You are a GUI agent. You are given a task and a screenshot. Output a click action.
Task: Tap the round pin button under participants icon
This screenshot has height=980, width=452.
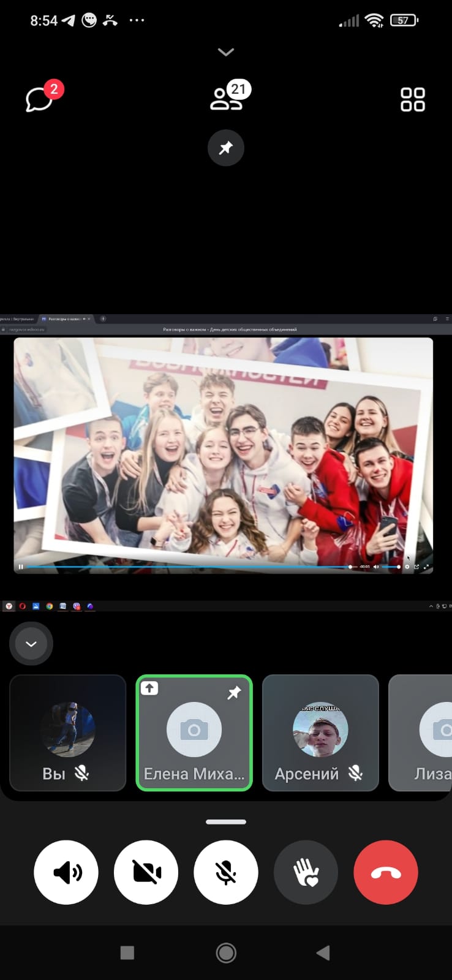coord(226,148)
